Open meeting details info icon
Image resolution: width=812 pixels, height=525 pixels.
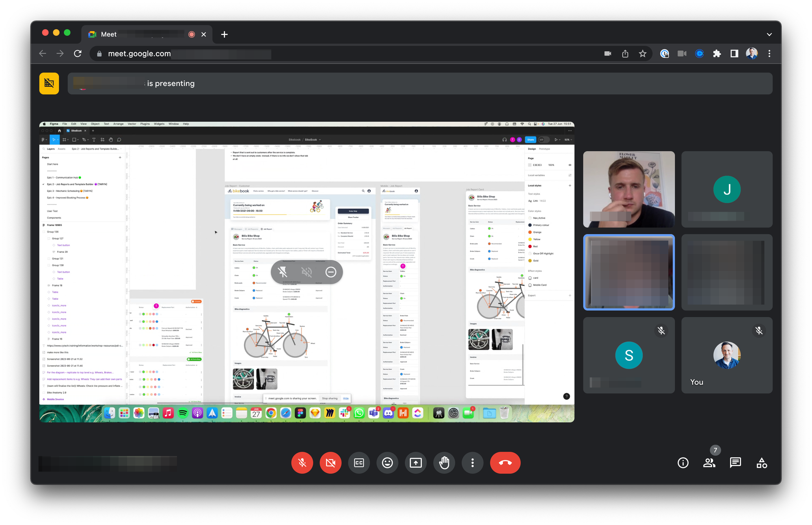click(683, 463)
